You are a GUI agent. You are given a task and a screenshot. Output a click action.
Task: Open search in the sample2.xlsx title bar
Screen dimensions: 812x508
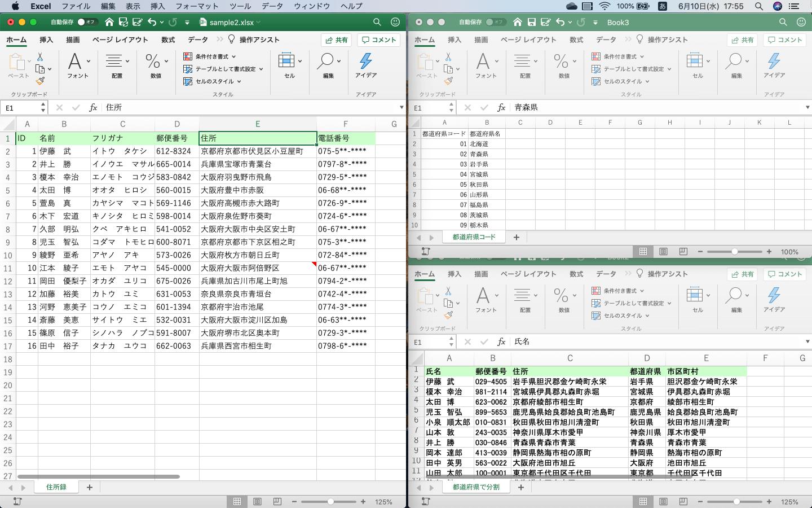(377, 22)
